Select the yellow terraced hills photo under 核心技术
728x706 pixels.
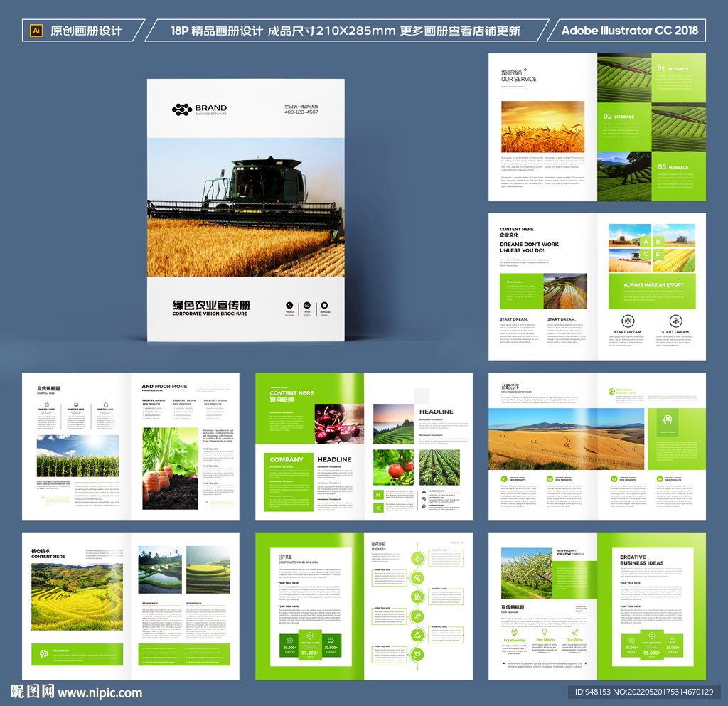(77, 597)
